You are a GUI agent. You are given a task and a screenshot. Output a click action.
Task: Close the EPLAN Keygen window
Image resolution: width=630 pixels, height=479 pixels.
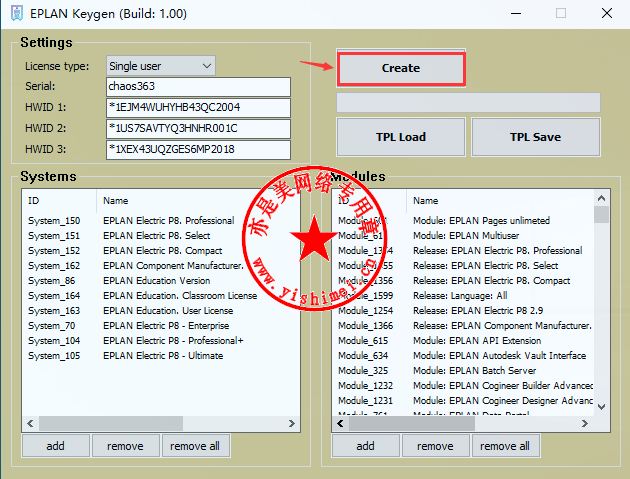click(607, 14)
